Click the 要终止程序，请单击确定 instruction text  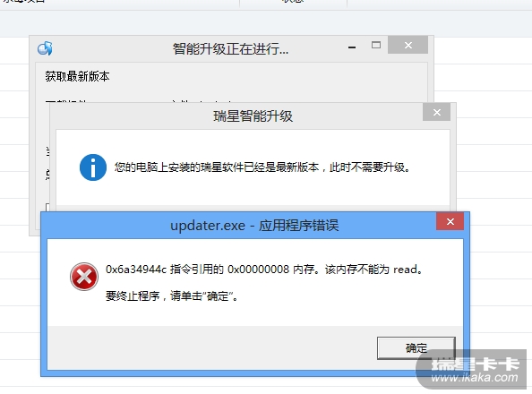[x=171, y=295]
